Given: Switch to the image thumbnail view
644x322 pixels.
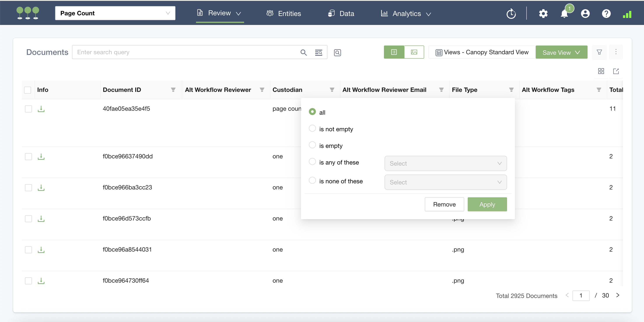Looking at the screenshot, I should point(414,52).
